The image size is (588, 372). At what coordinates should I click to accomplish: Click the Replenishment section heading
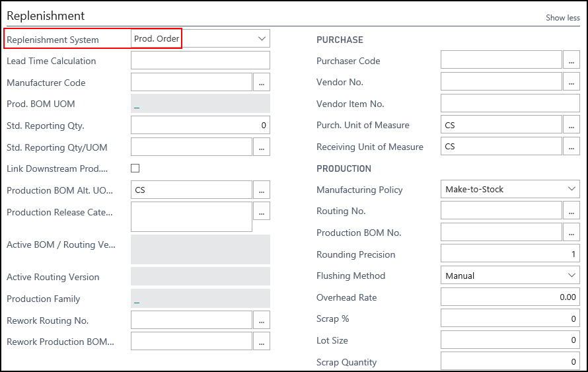click(x=46, y=16)
